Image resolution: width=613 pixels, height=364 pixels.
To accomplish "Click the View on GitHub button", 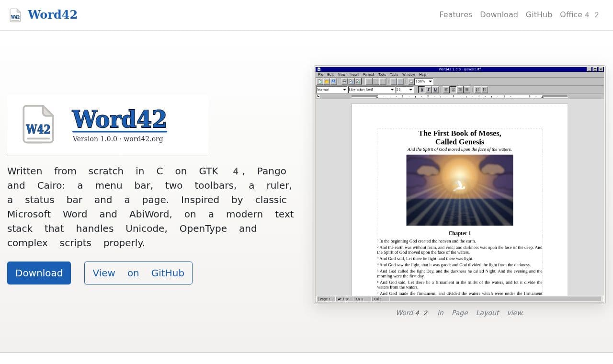I will pos(138,273).
